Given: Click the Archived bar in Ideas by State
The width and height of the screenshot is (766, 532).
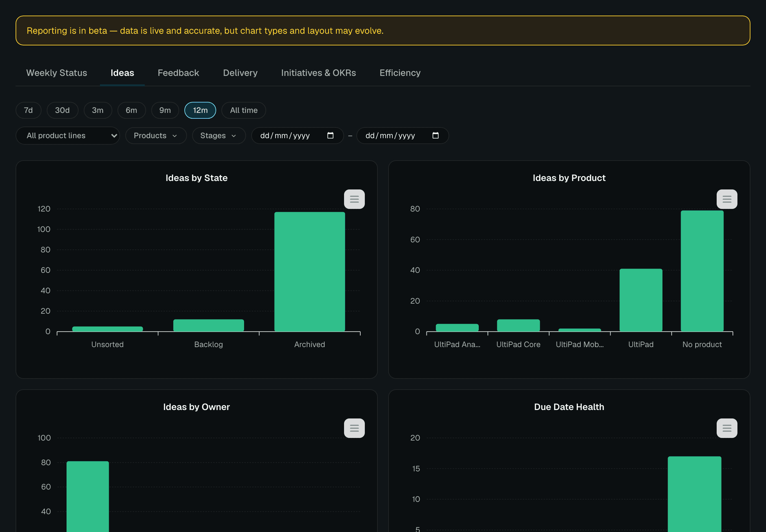Looking at the screenshot, I should coord(309,272).
